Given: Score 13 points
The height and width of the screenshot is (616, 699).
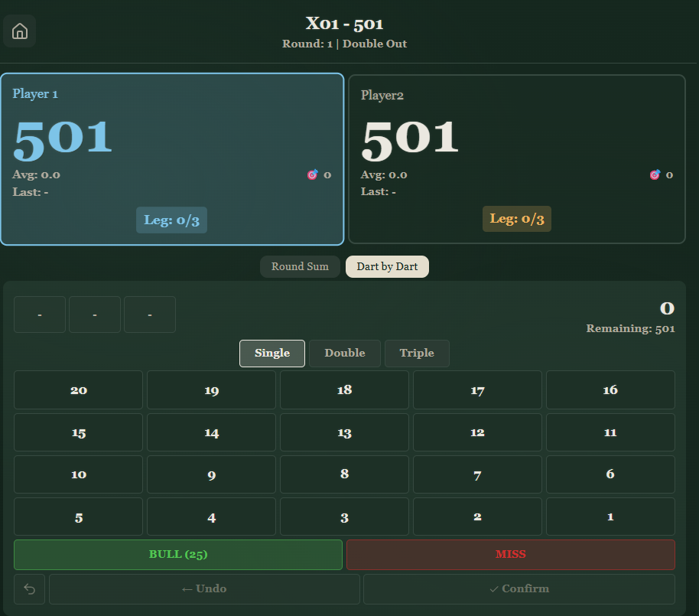Looking at the screenshot, I should click(343, 432).
